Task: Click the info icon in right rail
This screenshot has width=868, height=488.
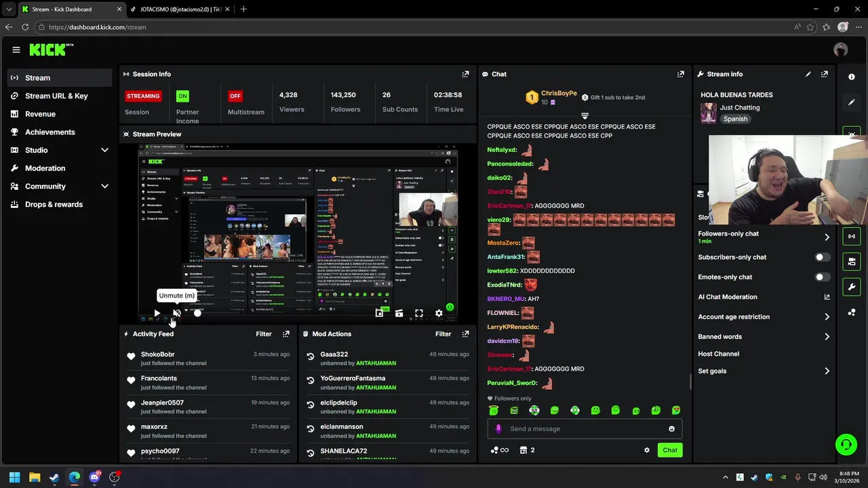Action: tap(852, 77)
